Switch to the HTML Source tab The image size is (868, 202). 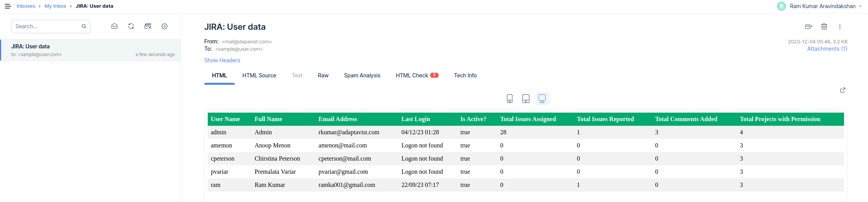tap(259, 75)
